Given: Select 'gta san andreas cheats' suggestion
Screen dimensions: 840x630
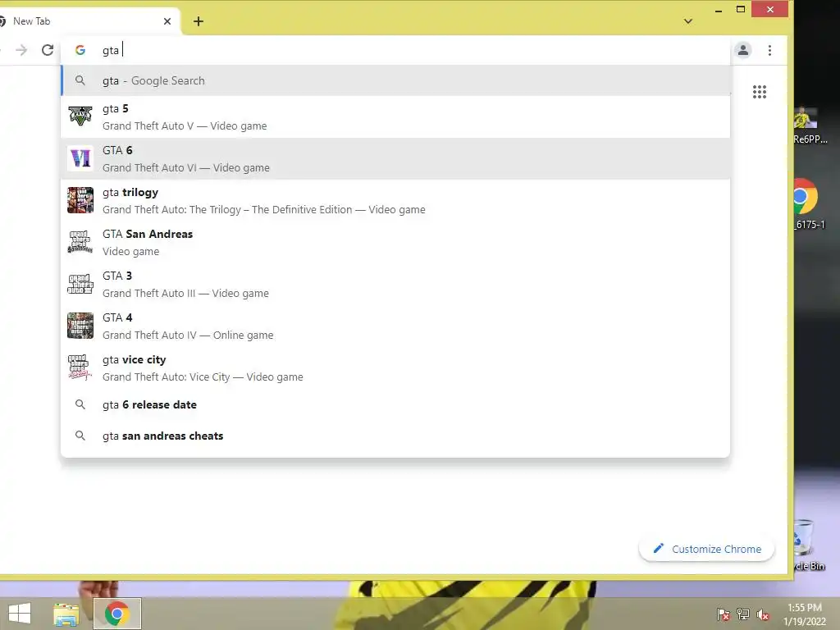Looking at the screenshot, I should (396, 436).
